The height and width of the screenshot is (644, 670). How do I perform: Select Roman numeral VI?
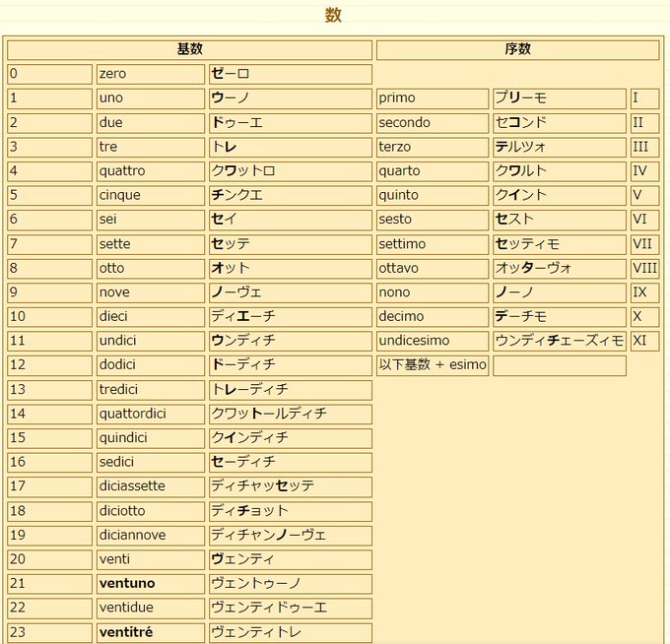tap(639, 219)
